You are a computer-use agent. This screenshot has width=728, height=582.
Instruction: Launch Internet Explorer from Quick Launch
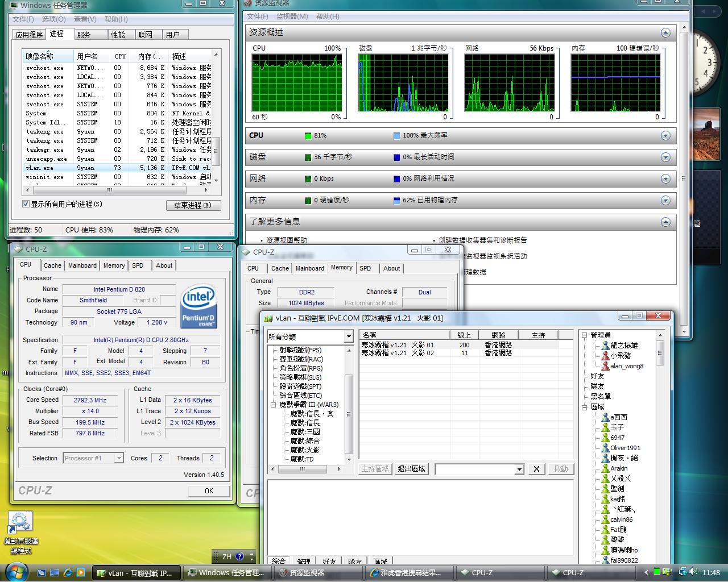(x=68, y=572)
